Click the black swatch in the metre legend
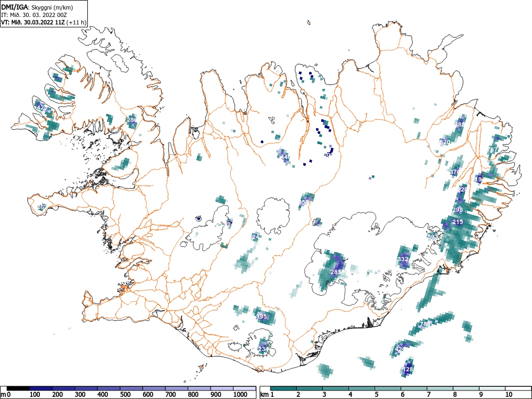The height and width of the screenshot is (399, 532). point(18,388)
